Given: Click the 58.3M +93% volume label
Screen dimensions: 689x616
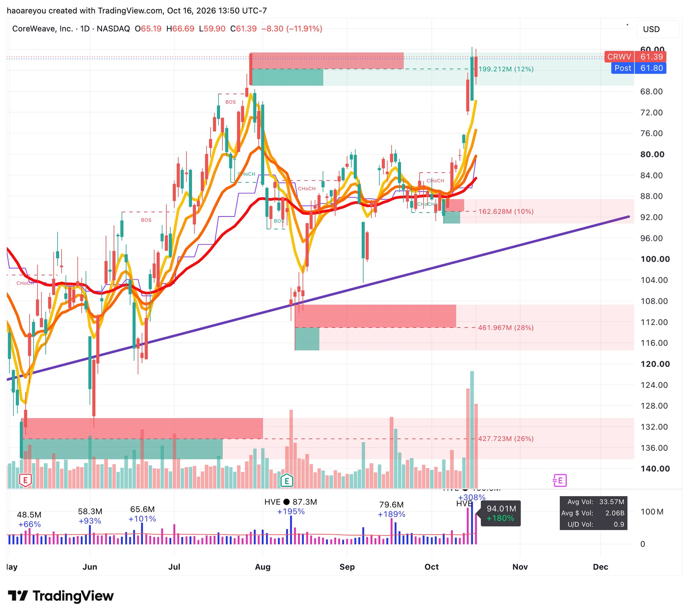Looking at the screenshot, I should pos(90,516).
